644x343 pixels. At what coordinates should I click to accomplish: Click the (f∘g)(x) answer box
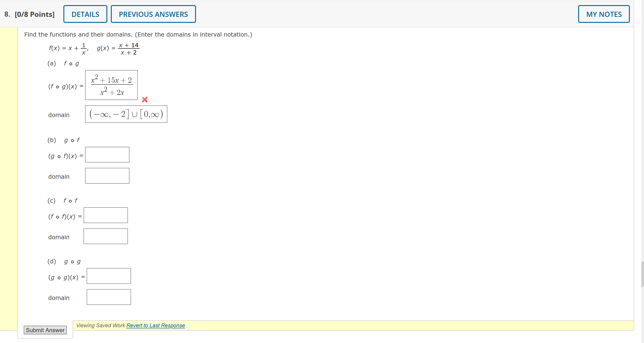111,85
